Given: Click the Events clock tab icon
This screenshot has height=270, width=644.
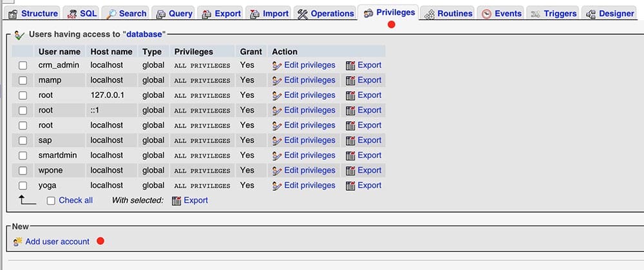Looking at the screenshot, I should pyautogui.click(x=487, y=14).
